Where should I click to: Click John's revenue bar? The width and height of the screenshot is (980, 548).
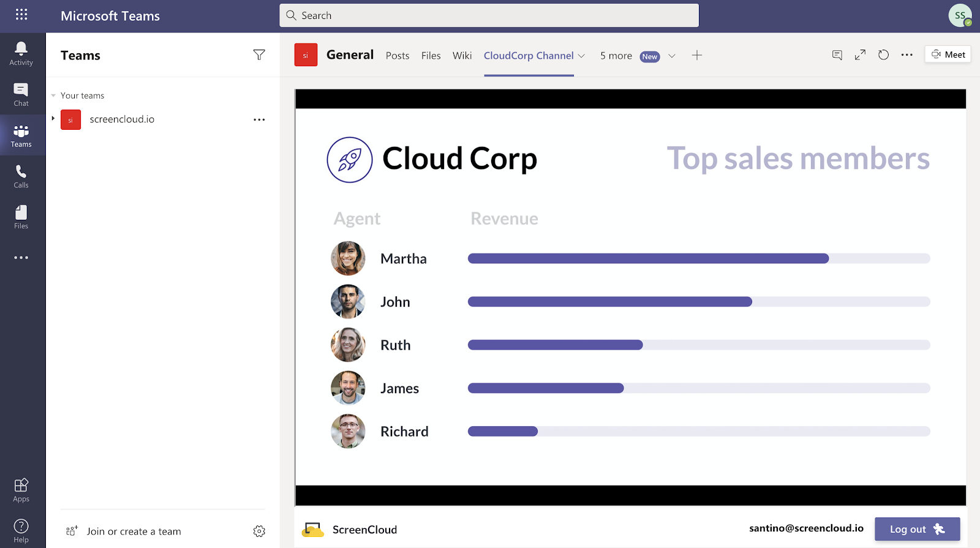[x=699, y=302]
